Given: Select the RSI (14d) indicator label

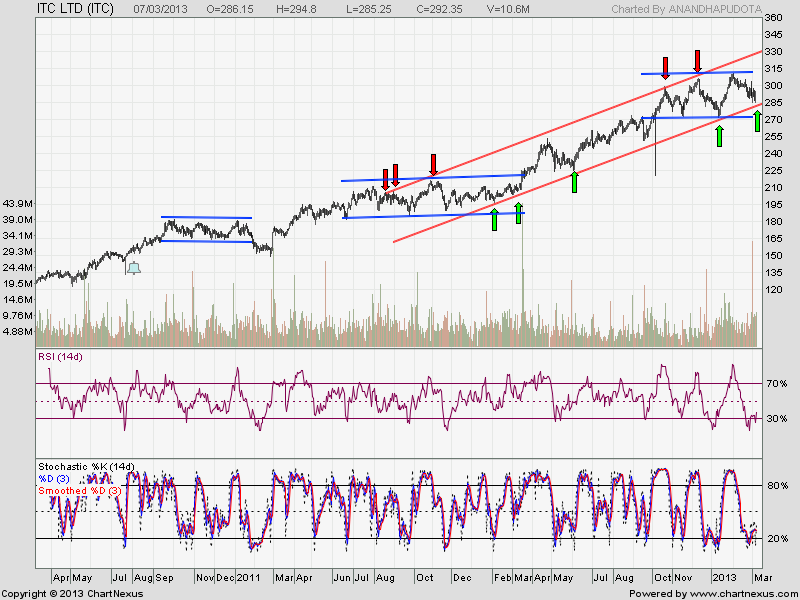Looking at the screenshot, I should 60,357.
